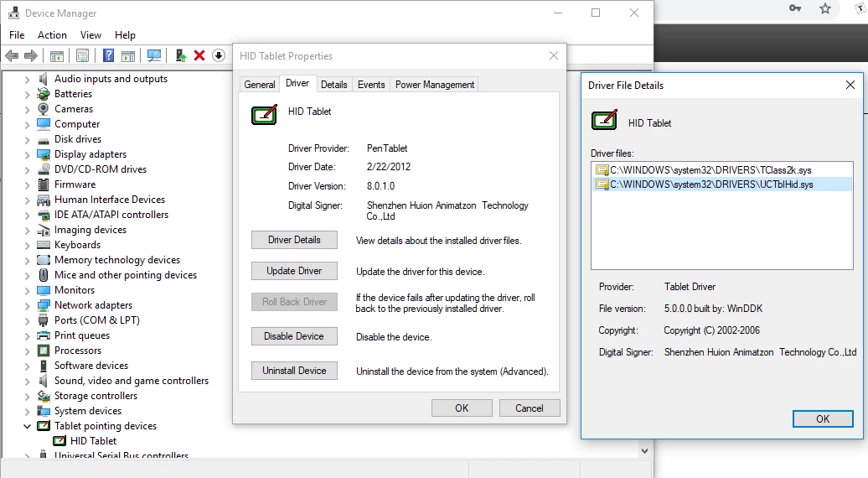Click the Scan for hardware changes monitor icon
This screenshot has width=868, height=478.
click(x=154, y=55)
